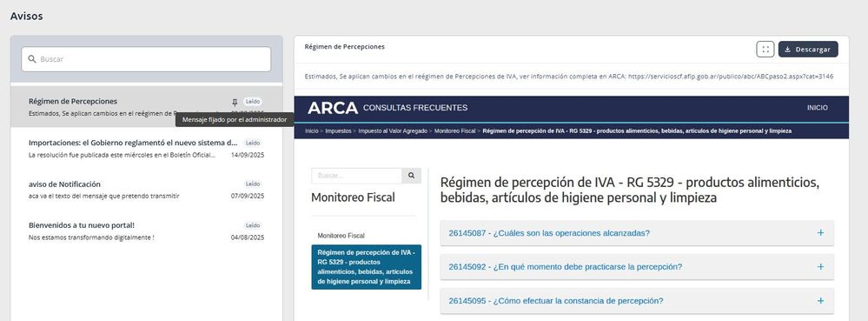
Task: Click the magnifier icon in Avisos search
Action: 32,59
